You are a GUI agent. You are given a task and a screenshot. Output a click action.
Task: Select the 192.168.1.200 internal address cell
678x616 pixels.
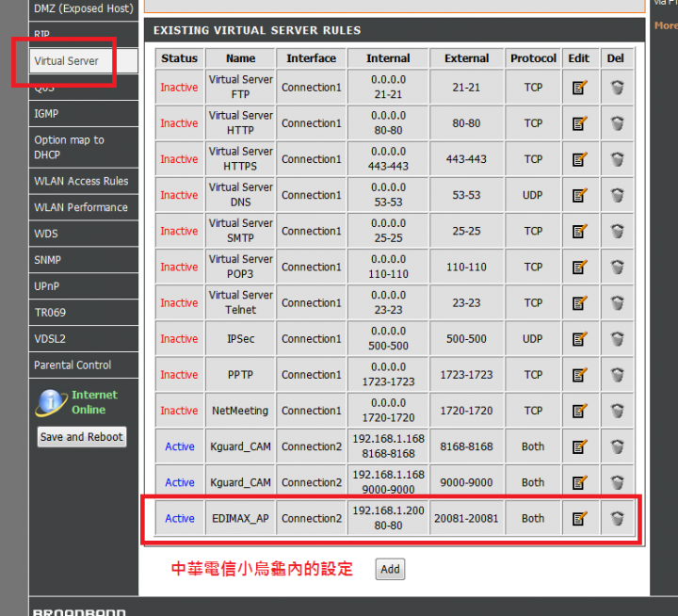[x=388, y=518]
